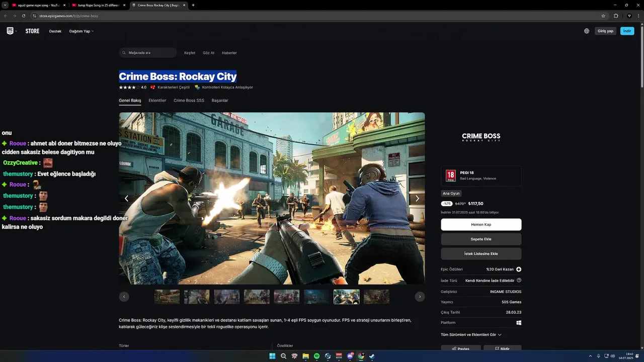Click İstek Listesine Ekle button
This screenshot has height=362, width=644.
481,253
